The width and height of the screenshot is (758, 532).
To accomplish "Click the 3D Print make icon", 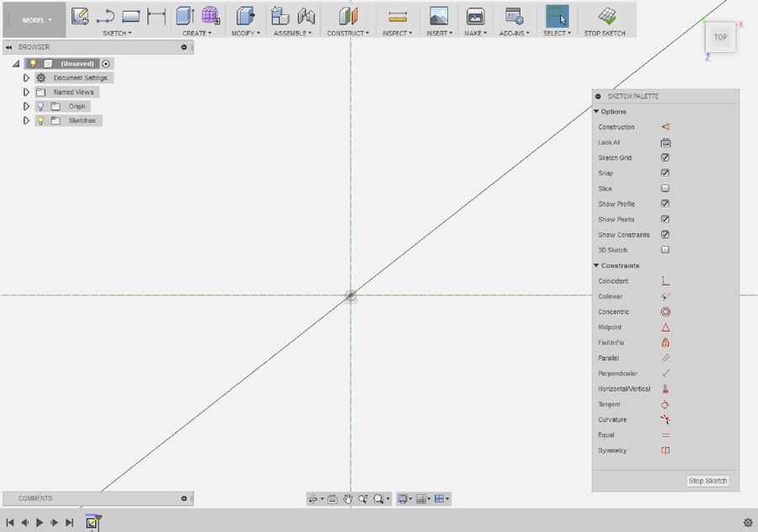I will [x=475, y=16].
